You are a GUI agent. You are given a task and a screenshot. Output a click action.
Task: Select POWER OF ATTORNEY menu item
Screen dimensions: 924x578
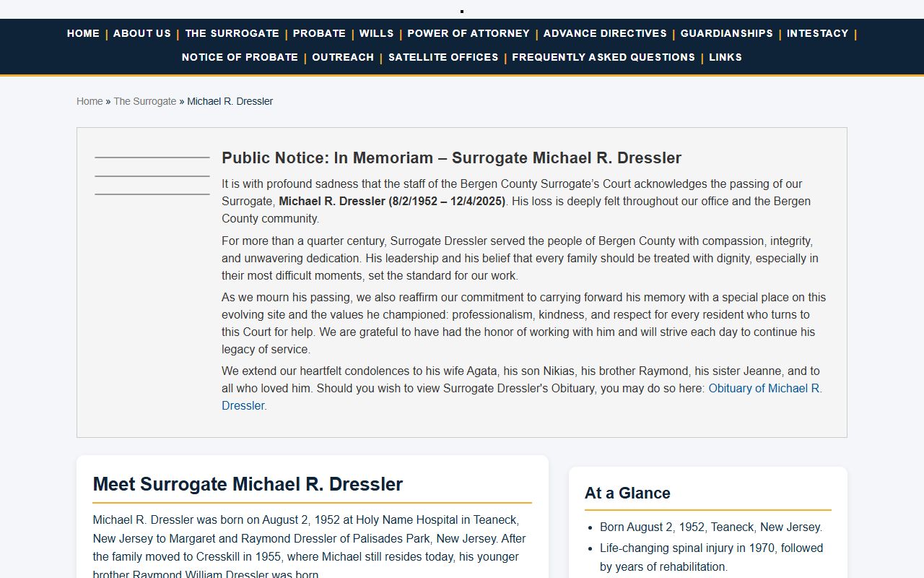pos(468,33)
